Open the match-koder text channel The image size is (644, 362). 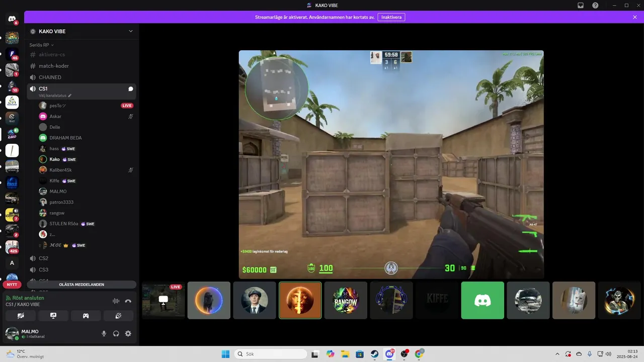[x=82, y=66]
